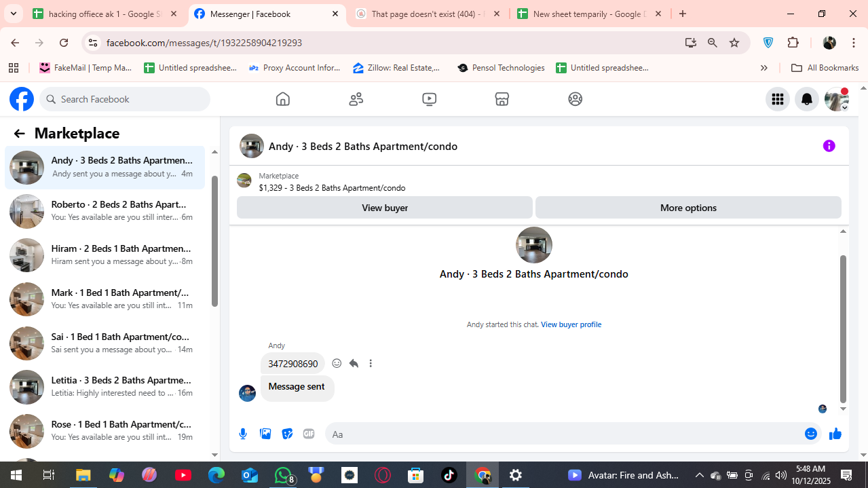
Task: Expand the hidden bookmarks chevron
Action: click(x=764, y=68)
